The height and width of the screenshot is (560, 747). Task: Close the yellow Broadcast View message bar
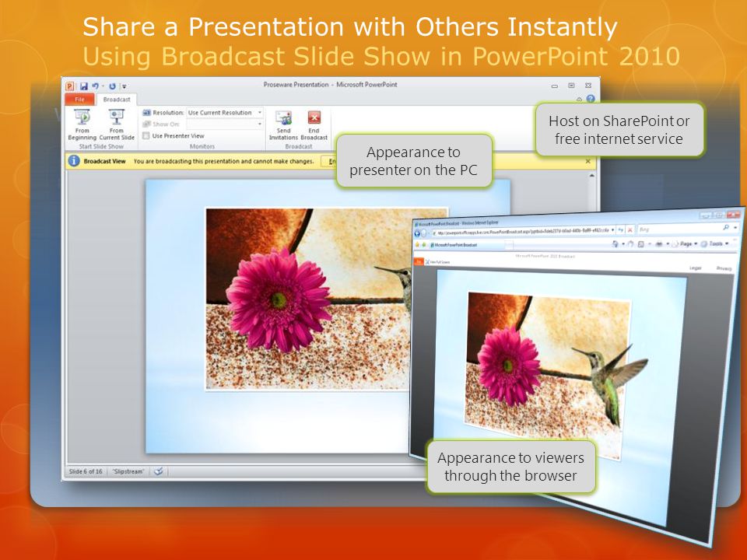pyautogui.click(x=588, y=161)
